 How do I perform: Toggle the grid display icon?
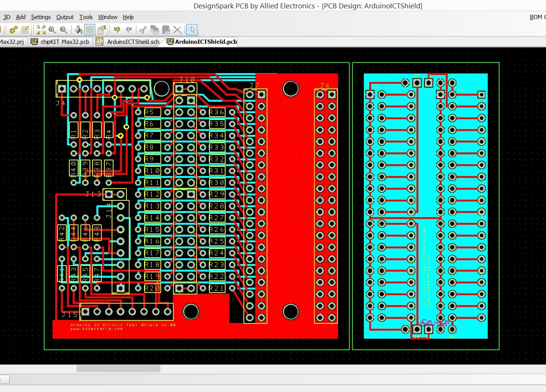coord(90,30)
